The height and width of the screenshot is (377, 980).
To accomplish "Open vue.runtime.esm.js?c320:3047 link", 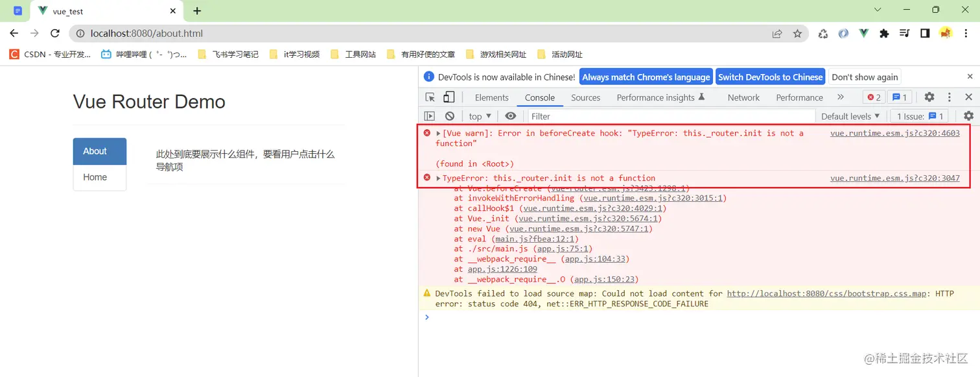I will (x=894, y=178).
